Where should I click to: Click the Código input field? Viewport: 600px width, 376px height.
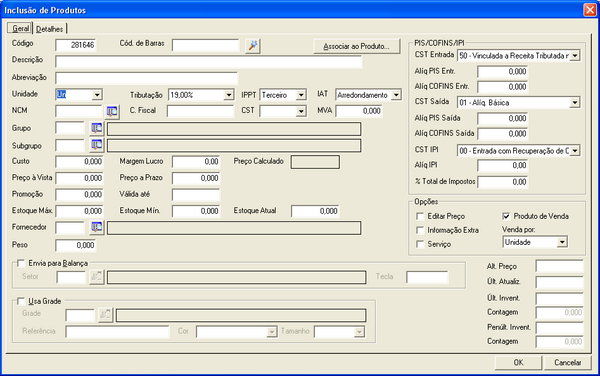coord(76,45)
